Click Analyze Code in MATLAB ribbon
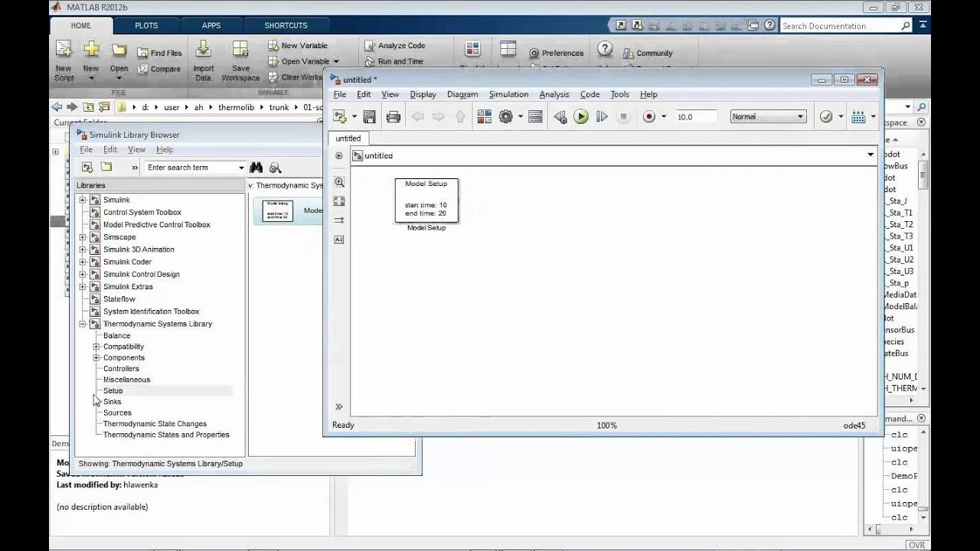Screen dimensions: 980x551 click(395, 45)
